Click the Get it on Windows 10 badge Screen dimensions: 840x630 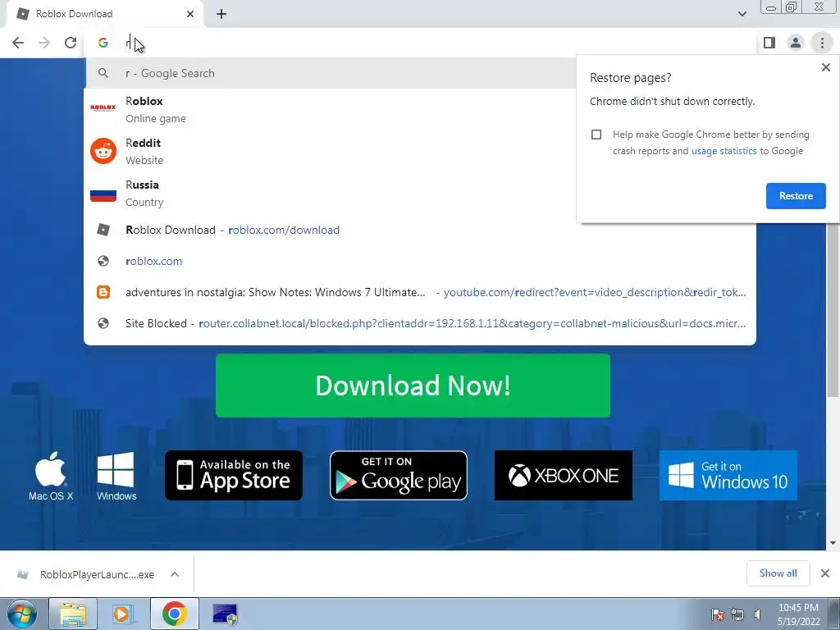pos(728,476)
